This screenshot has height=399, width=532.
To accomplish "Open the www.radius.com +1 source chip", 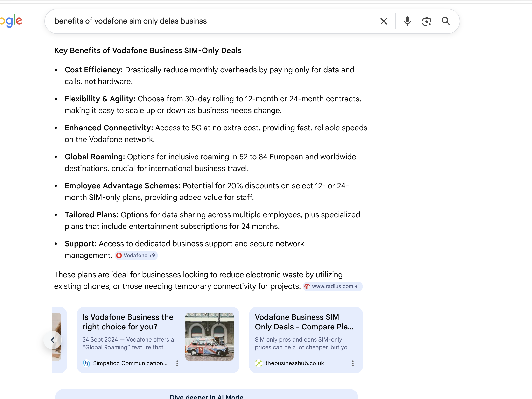I will pos(333,286).
